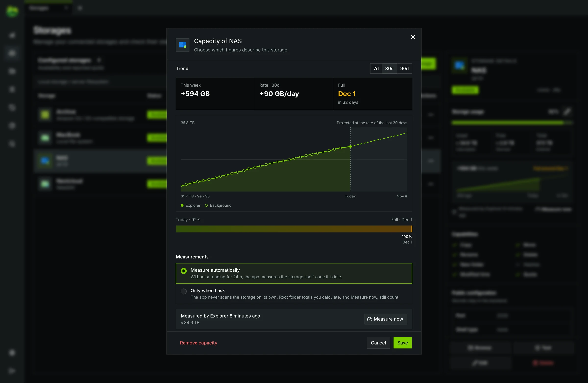
Task: Click the Explorer legend entry
Action: [x=190, y=205]
